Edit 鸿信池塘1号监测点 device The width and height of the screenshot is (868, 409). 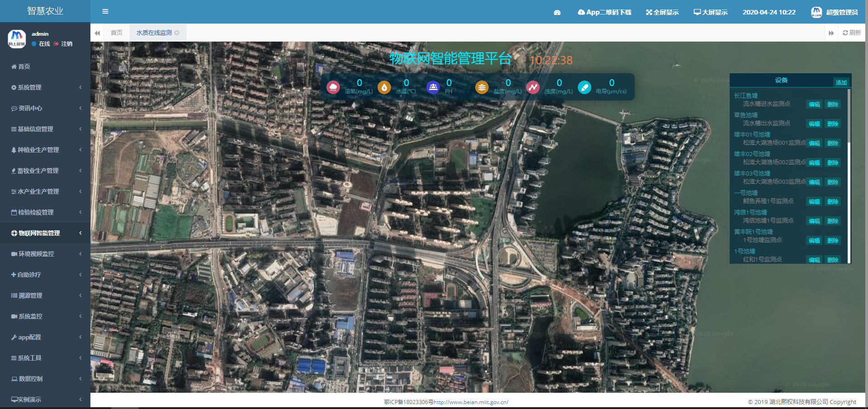click(814, 221)
